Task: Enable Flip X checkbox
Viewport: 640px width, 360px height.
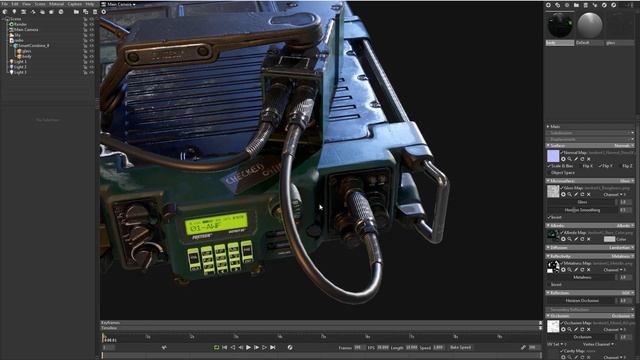Action: click(x=581, y=166)
